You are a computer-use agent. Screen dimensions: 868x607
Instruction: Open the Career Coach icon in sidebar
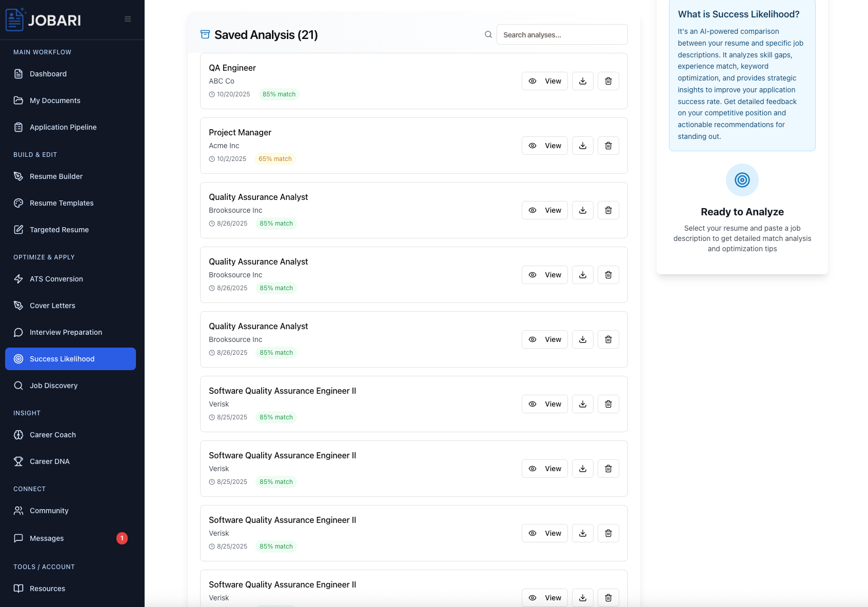[18, 434]
